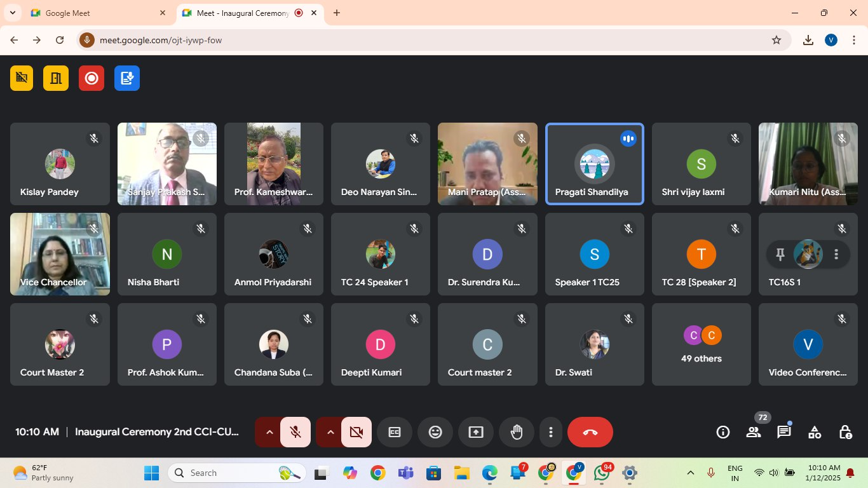This screenshot has width=868, height=488.
Task: Click the blue transcript microphone icon
Action: (127, 78)
